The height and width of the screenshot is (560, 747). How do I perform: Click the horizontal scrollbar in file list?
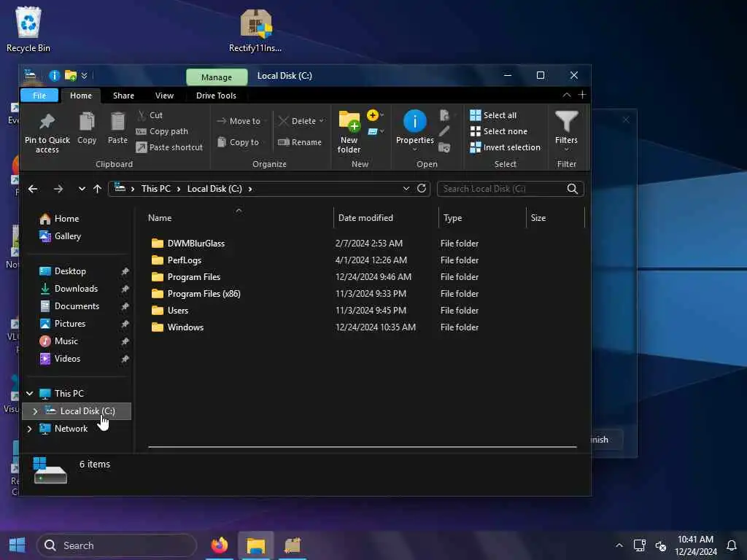(362, 447)
